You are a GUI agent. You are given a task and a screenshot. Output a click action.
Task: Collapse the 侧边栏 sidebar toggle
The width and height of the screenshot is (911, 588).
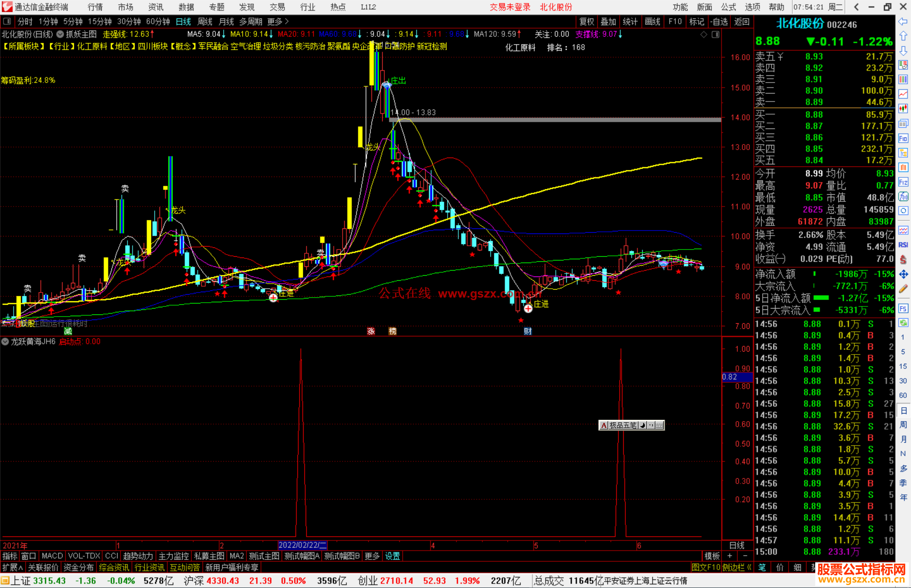point(737,567)
